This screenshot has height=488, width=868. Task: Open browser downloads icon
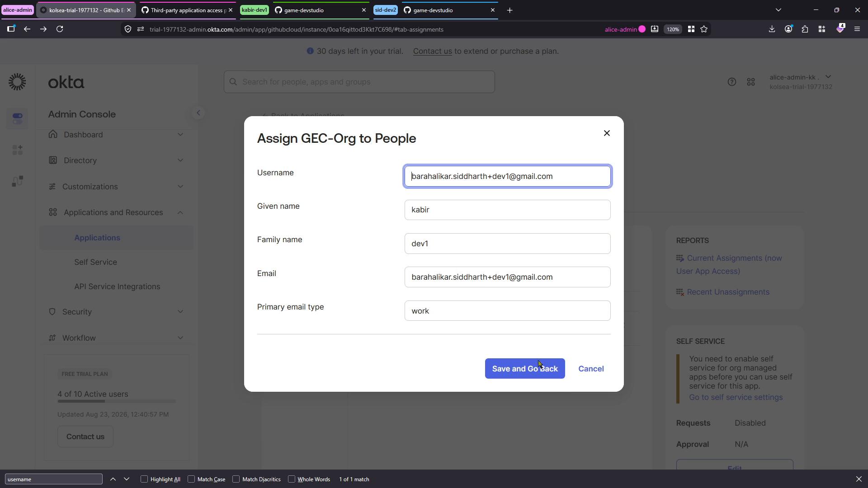772,29
